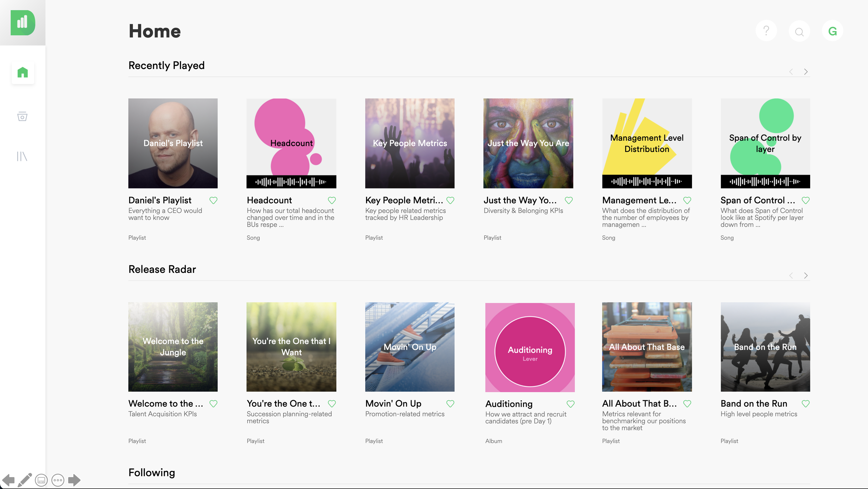This screenshot has height=489, width=868.
Task: Select 'Promotion-related metrics' description
Action: [x=405, y=414]
